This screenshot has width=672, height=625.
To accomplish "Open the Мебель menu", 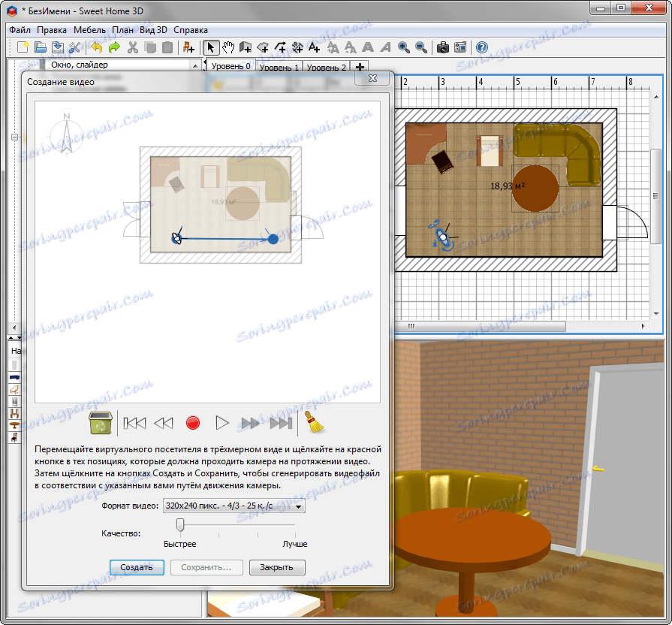I will [89, 30].
